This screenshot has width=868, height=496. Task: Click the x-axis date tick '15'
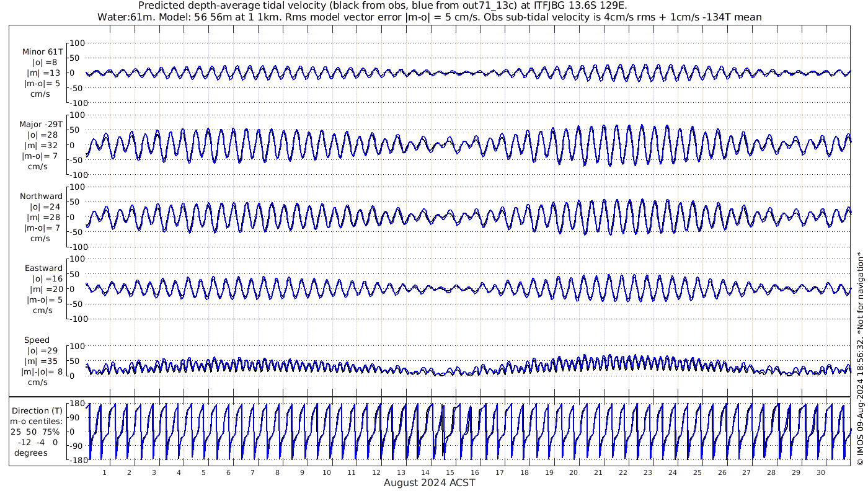pyautogui.click(x=450, y=472)
